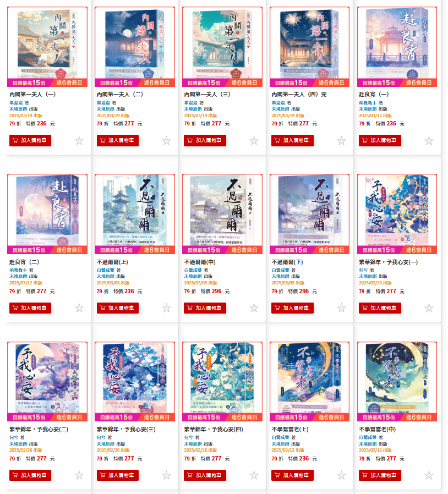Click publisher 未境原創 under 內閣第一夫人（三）
Viewport: 448px width, 494px height.
point(193,109)
